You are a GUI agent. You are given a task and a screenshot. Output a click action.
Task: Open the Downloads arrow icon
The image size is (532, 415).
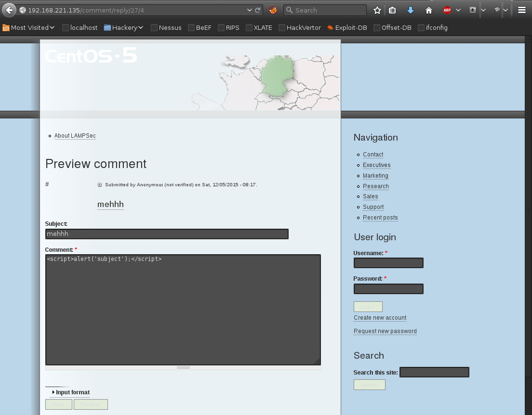pos(410,10)
